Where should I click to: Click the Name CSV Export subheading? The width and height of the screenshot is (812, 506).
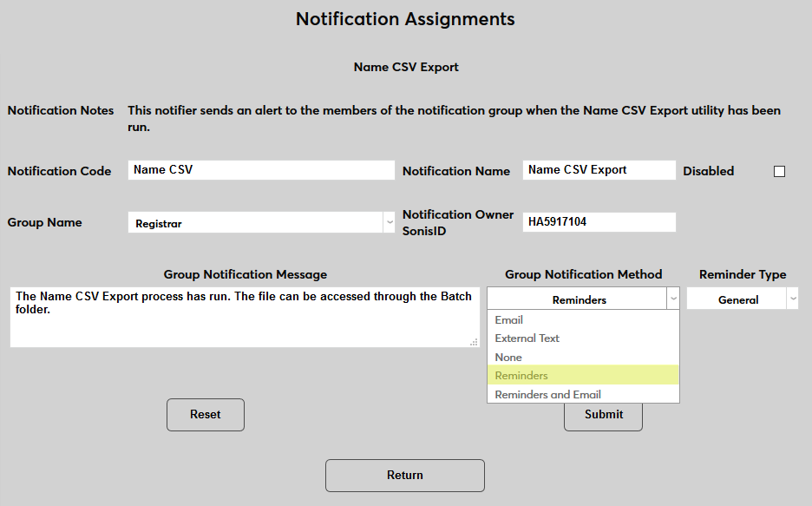click(406, 68)
